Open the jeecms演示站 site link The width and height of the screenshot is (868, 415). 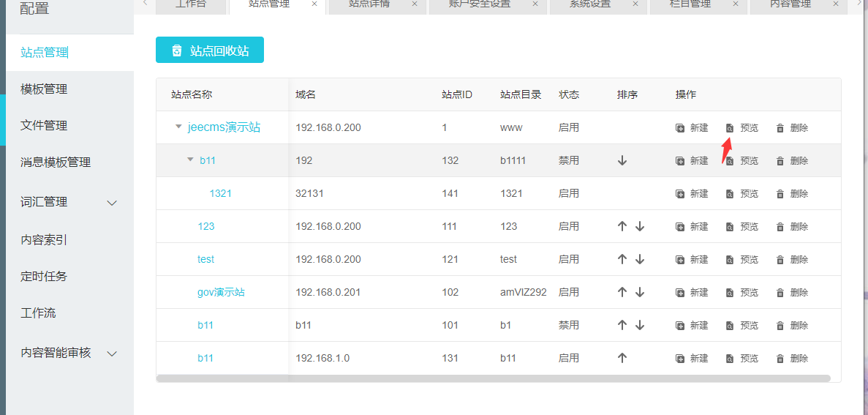click(224, 127)
